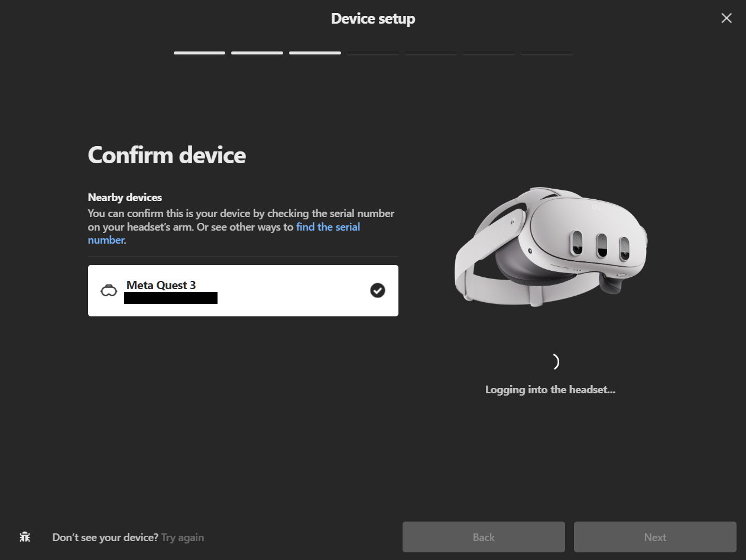Image resolution: width=746 pixels, height=560 pixels.
Task: Click the Meta Quest 3 headset picture
Action: coord(550,248)
